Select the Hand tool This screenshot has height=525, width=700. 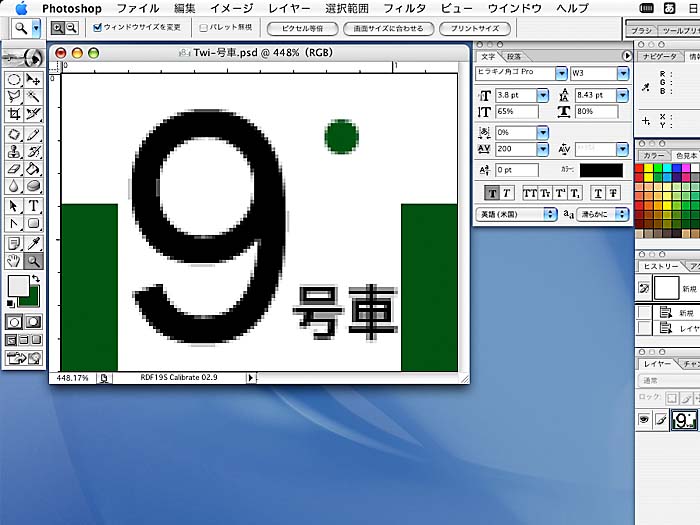pyautogui.click(x=14, y=260)
